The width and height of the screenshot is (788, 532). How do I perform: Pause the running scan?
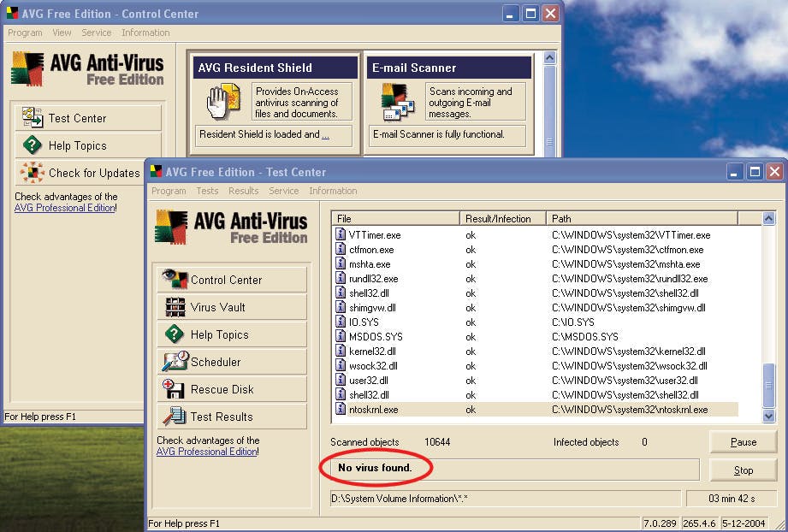point(743,442)
